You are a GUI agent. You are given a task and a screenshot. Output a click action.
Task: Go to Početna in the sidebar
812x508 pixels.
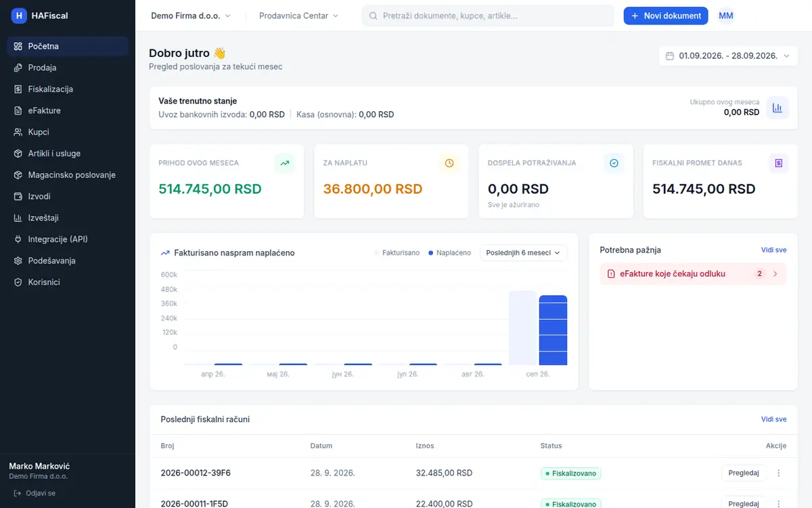click(x=68, y=46)
